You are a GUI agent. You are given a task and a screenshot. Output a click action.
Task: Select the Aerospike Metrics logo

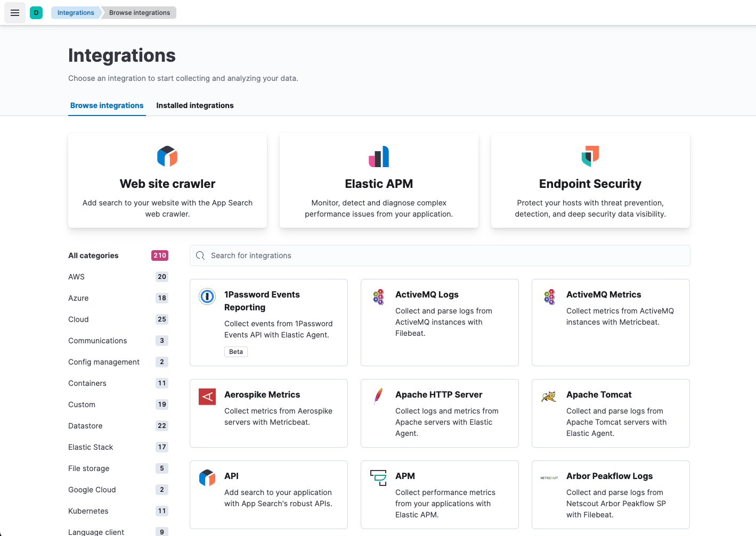pyautogui.click(x=207, y=397)
